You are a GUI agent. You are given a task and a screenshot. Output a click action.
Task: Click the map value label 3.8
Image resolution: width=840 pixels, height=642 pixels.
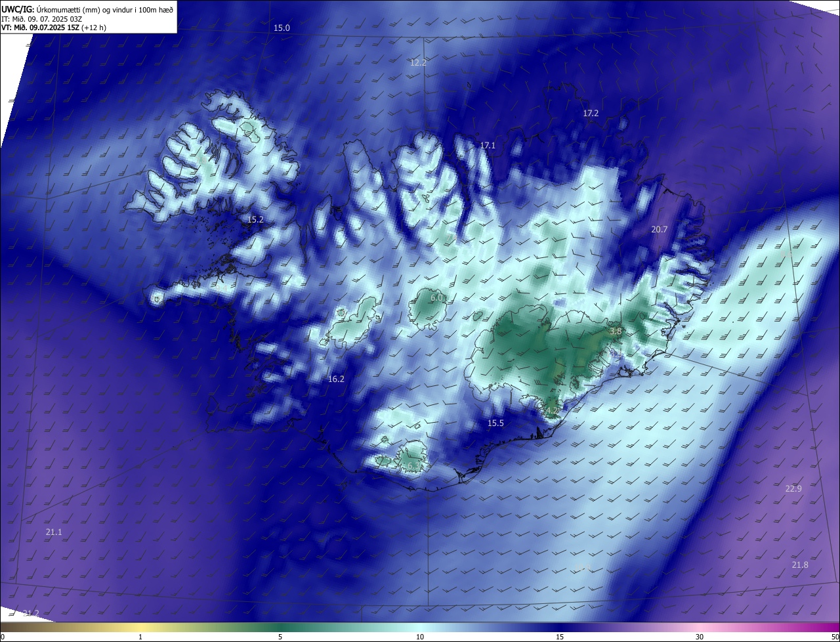(x=615, y=332)
